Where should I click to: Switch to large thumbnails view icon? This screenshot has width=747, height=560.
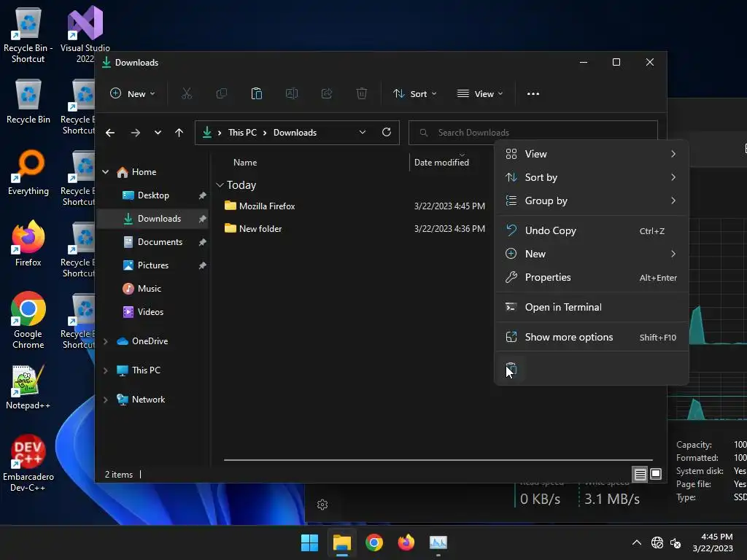656,474
